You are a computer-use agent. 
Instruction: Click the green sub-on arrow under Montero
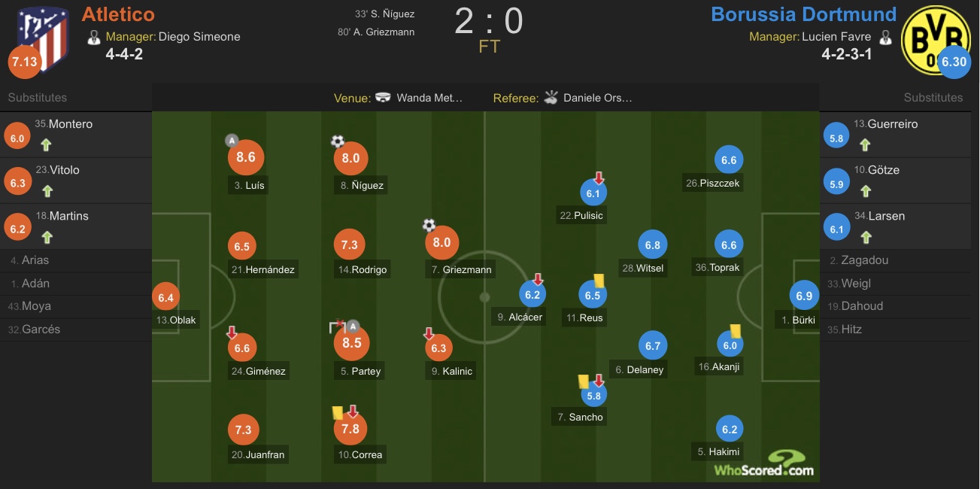(x=46, y=146)
